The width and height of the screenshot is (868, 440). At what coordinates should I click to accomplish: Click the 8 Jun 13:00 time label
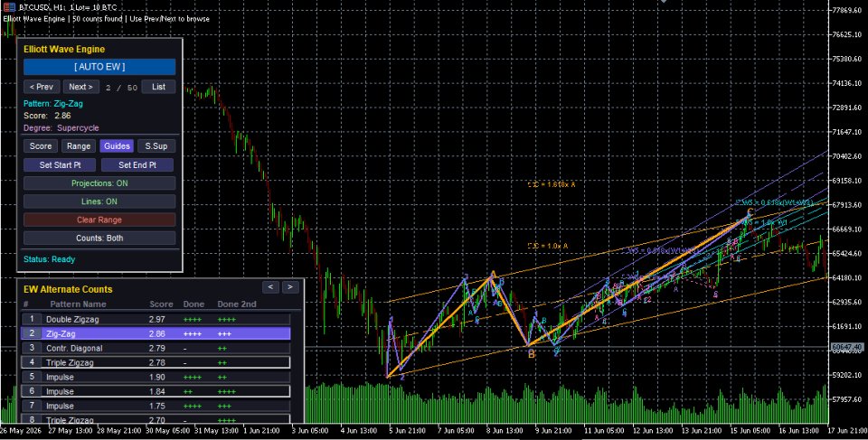click(x=505, y=430)
